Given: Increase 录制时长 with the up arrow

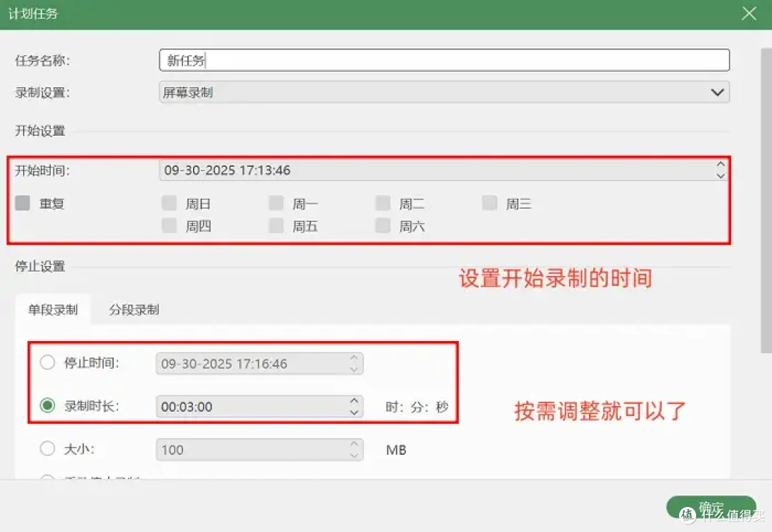Looking at the screenshot, I should pos(354,401).
